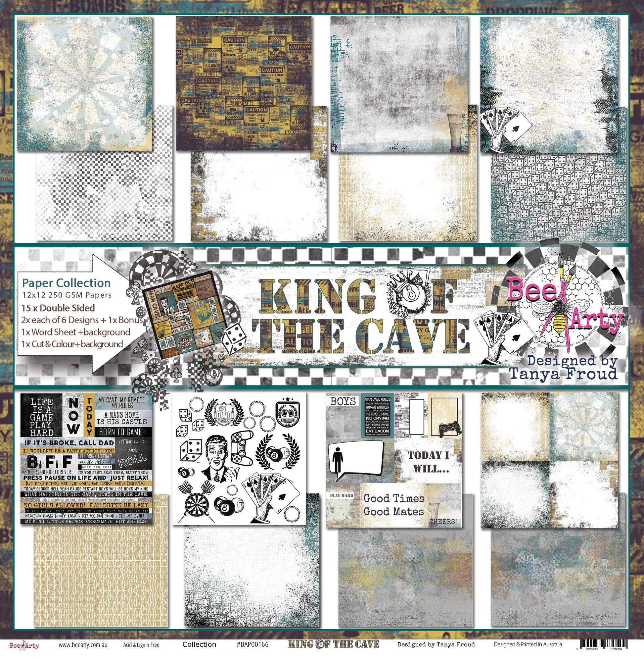Viewport: 644px width, 659px height.
Task: Open the www.beearty.com.au link
Action: (x=83, y=645)
